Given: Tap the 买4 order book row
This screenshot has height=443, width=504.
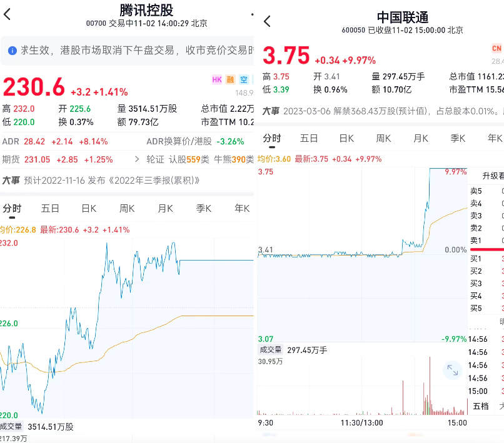Looking at the screenshot, I should [x=487, y=296].
